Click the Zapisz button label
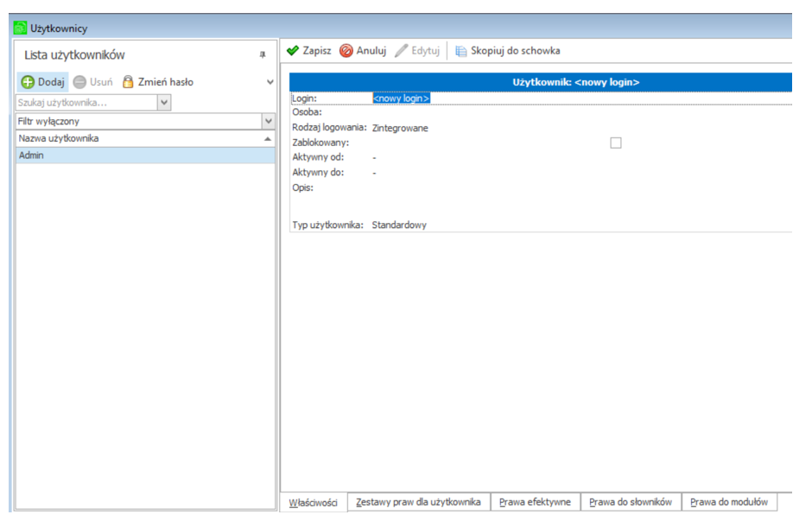 [x=317, y=51]
